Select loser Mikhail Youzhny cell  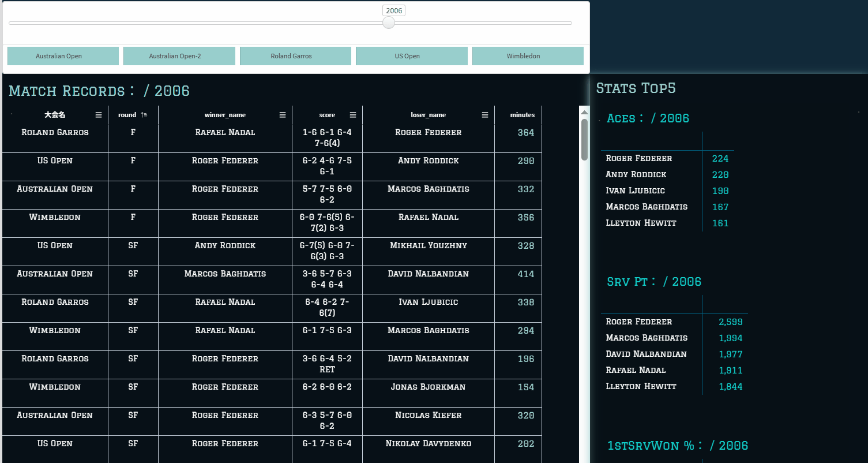coord(429,252)
